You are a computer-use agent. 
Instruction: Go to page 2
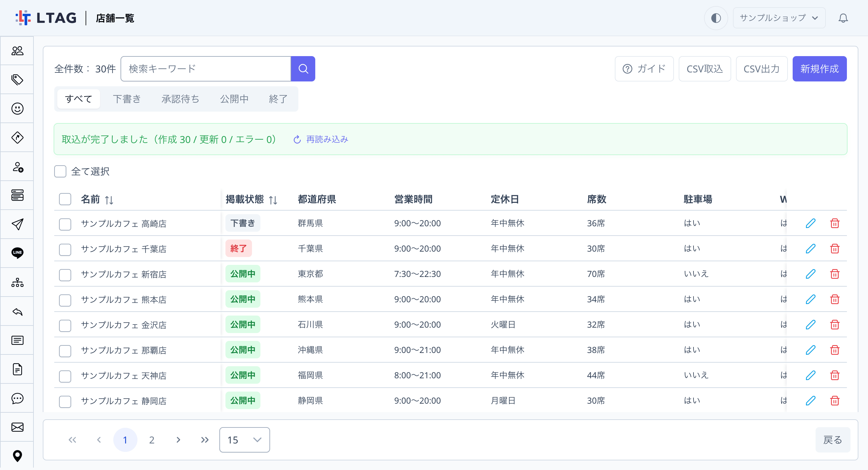click(152, 440)
